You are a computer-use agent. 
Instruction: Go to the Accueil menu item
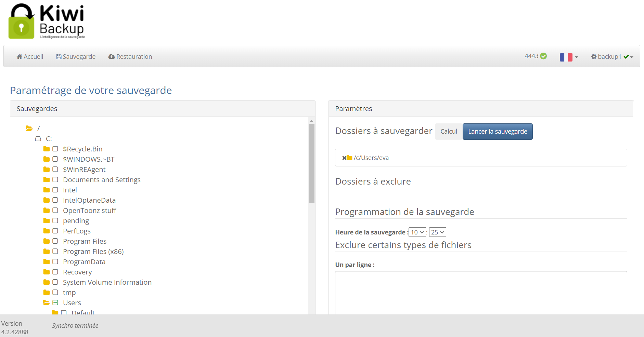30,57
